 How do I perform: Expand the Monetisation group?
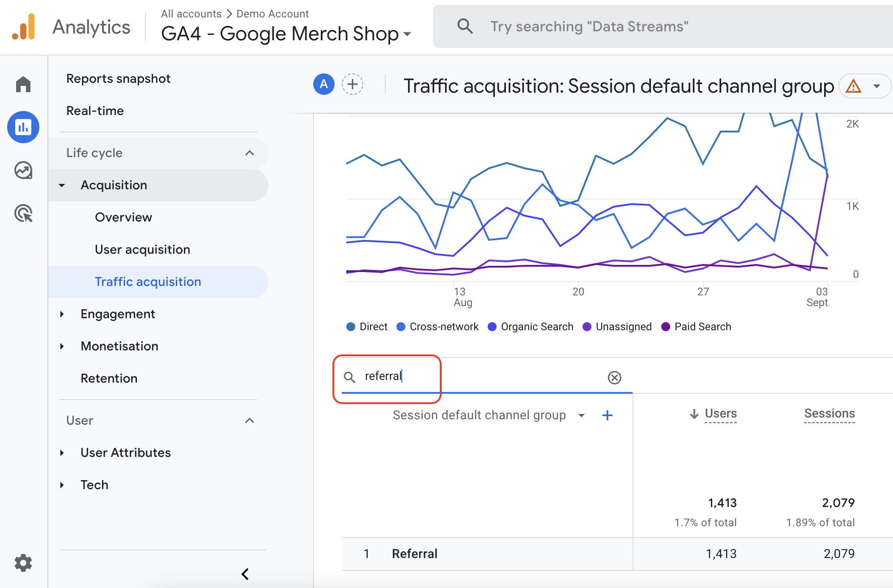coord(62,346)
